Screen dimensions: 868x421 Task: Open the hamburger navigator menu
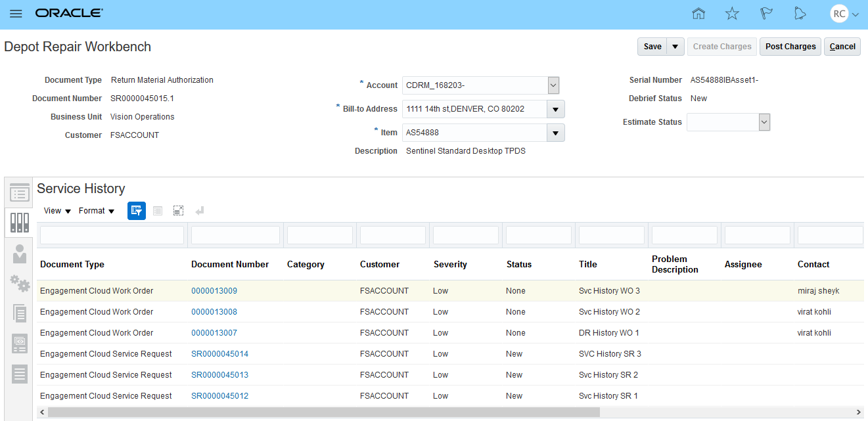click(x=16, y=14)
